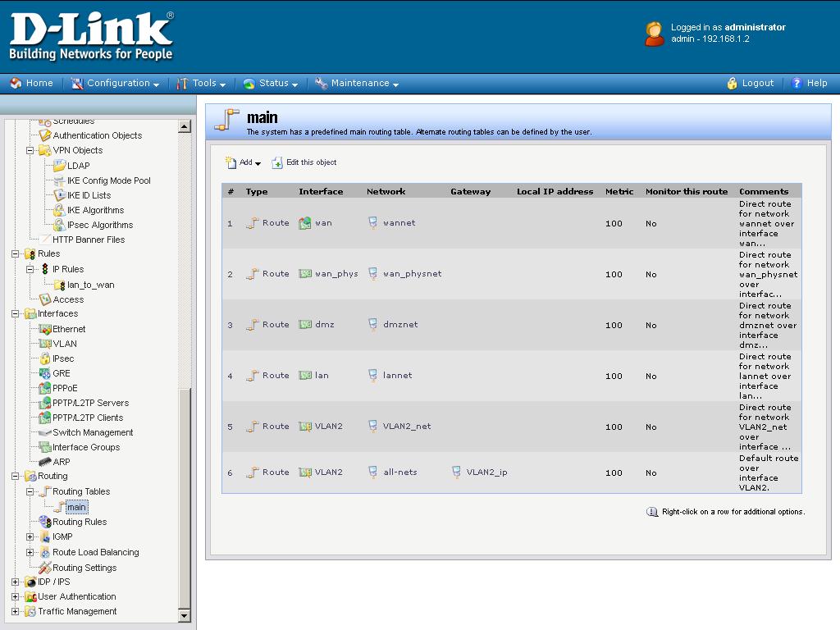Click the Ethernet interface icon in sidebar
840x630 pixels.
[45, 329]
